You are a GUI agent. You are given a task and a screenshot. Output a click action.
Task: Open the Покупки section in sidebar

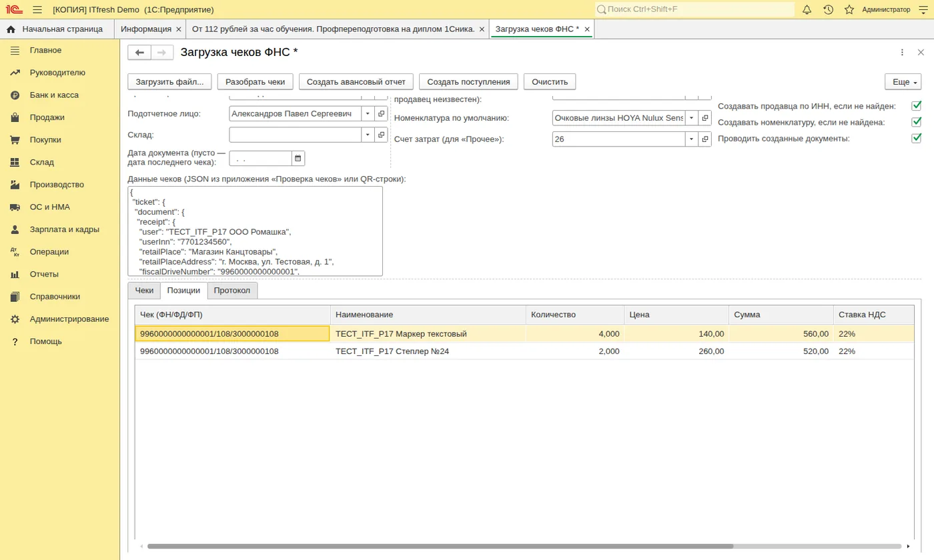pos(45,140)
